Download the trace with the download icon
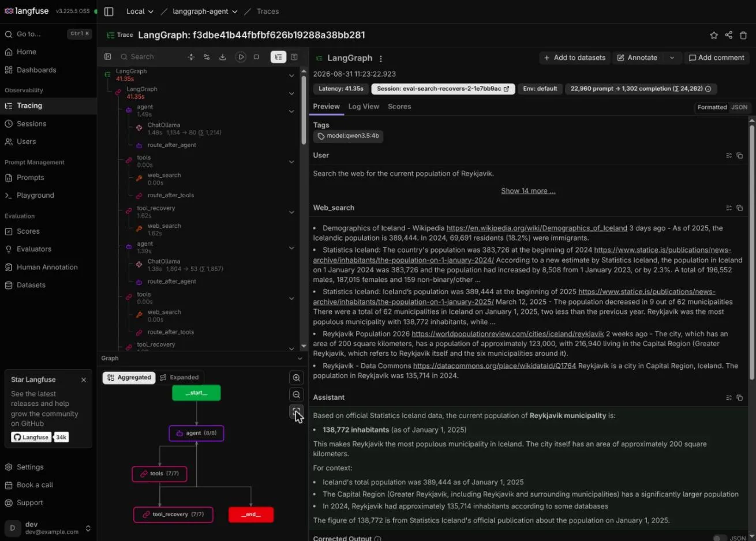The width and height of the screenshot is (756, 541). coord(223,57)
